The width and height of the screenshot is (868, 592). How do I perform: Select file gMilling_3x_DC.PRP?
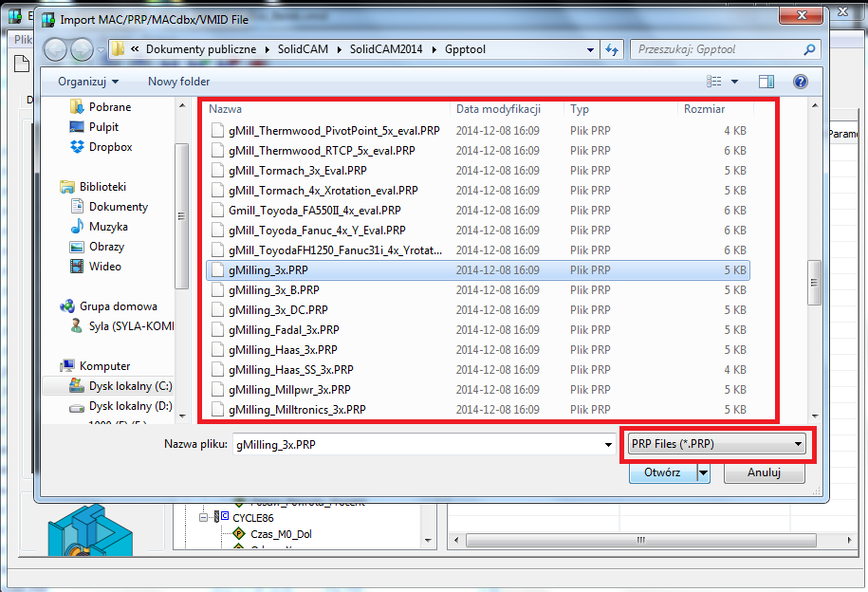278,310
